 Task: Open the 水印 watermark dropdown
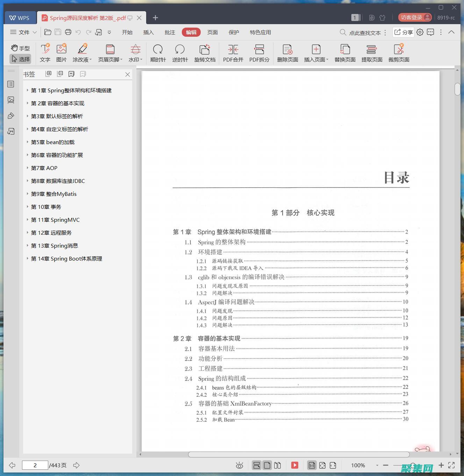click(135, 52)
